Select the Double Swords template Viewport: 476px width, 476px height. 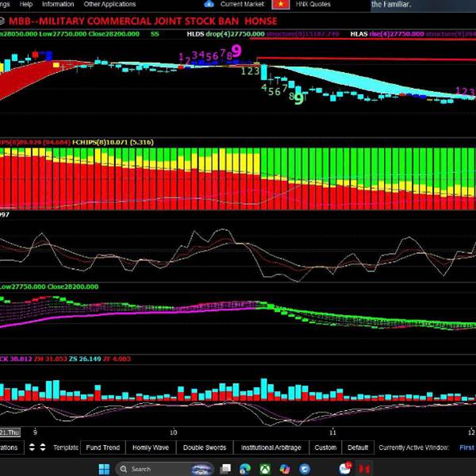click(205, 447)
